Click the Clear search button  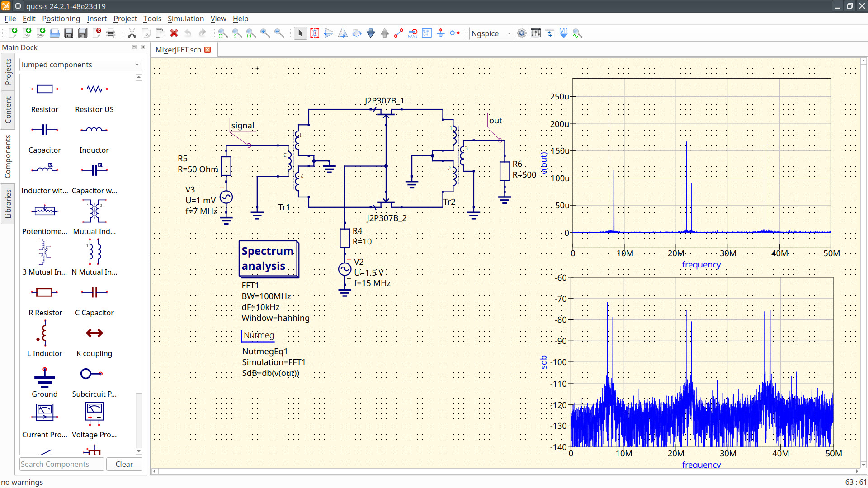(124, 464)
